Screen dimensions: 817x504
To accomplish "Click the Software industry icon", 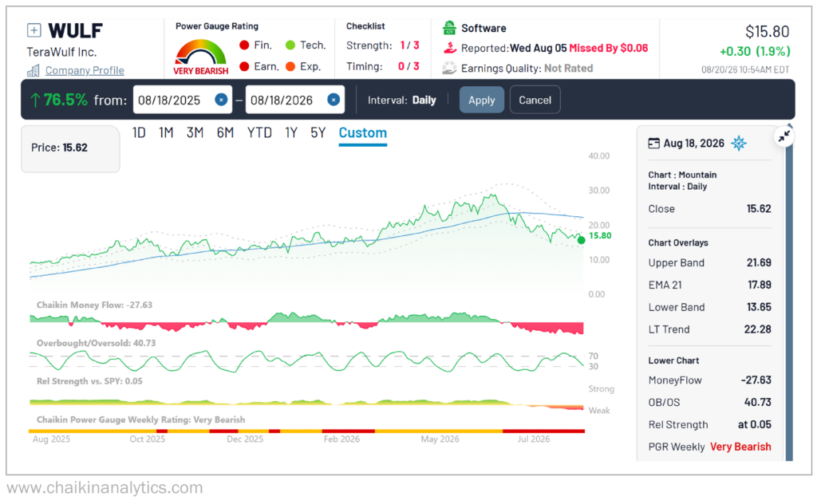I will pyautogui.click(x=449, y=28).
